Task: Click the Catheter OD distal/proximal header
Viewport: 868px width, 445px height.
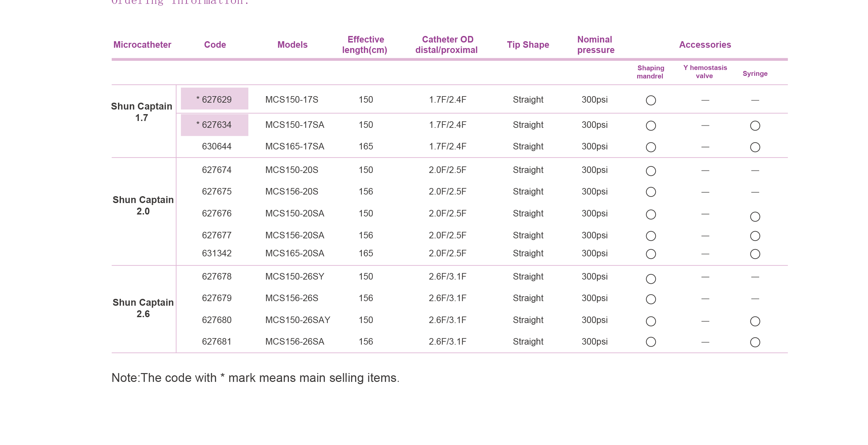Action: (447, 44)
